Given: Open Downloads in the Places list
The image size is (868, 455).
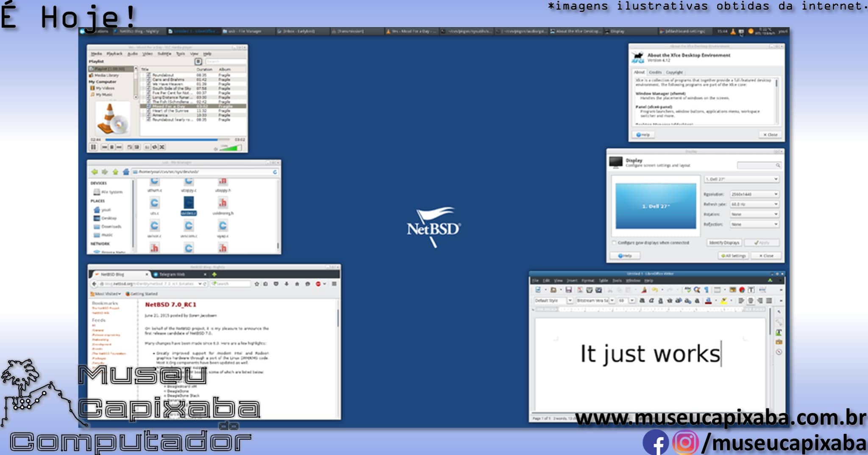Looking at the screenshot, I should coord(107,226).
